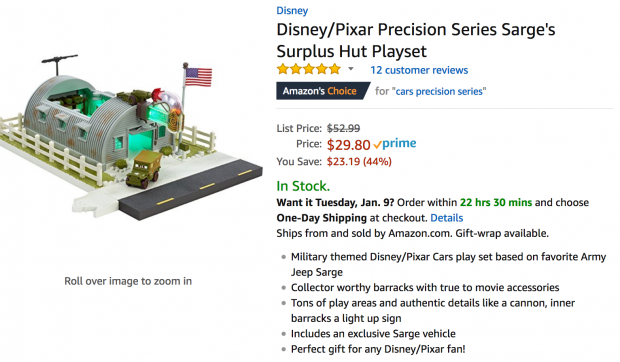The height and width of the screenshot is (362, 620).
Task: Click the $23.19 (44%) savings amount
Action: click(359, 162)
